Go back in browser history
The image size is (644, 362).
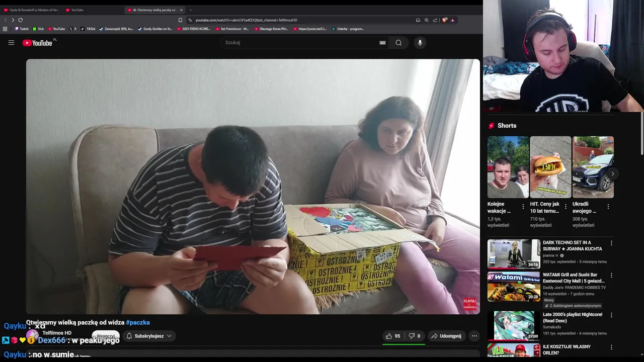point(6,20)
